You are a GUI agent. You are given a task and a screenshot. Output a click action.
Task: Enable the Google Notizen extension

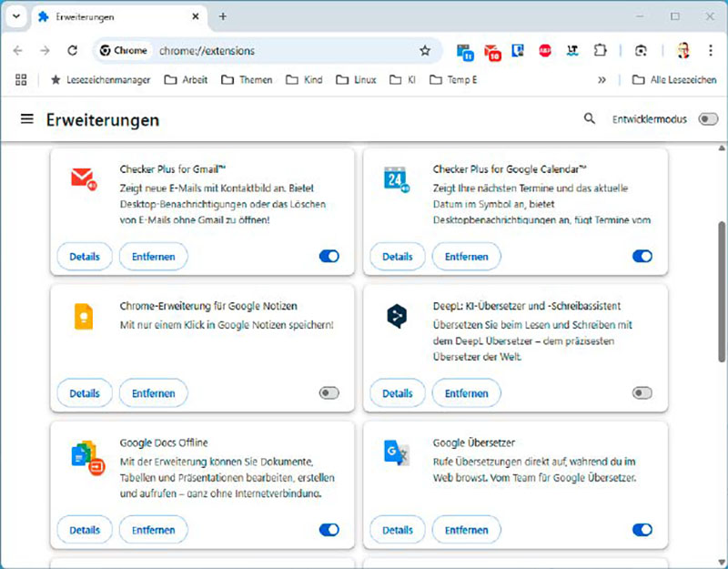tap(329, 393)
